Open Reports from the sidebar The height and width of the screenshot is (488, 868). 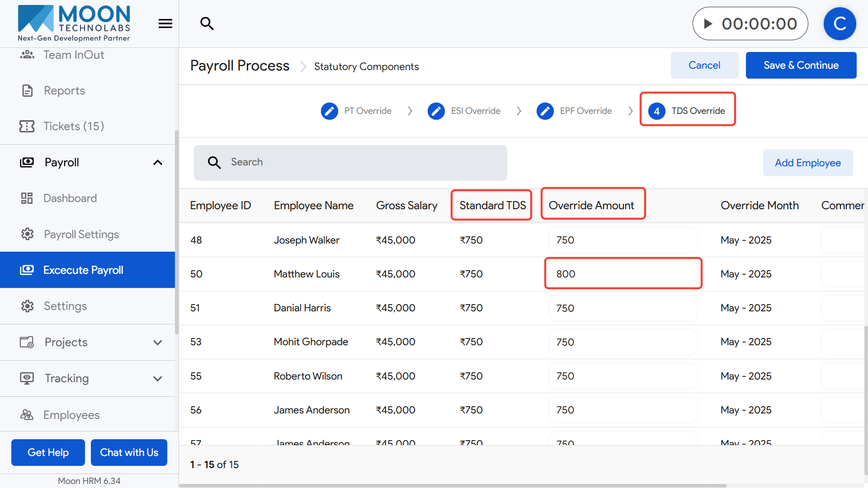(64, 90)
